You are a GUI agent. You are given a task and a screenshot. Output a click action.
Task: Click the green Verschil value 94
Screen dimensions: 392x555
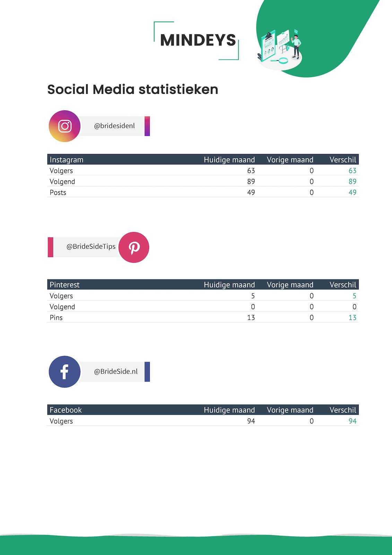[352, 421]
